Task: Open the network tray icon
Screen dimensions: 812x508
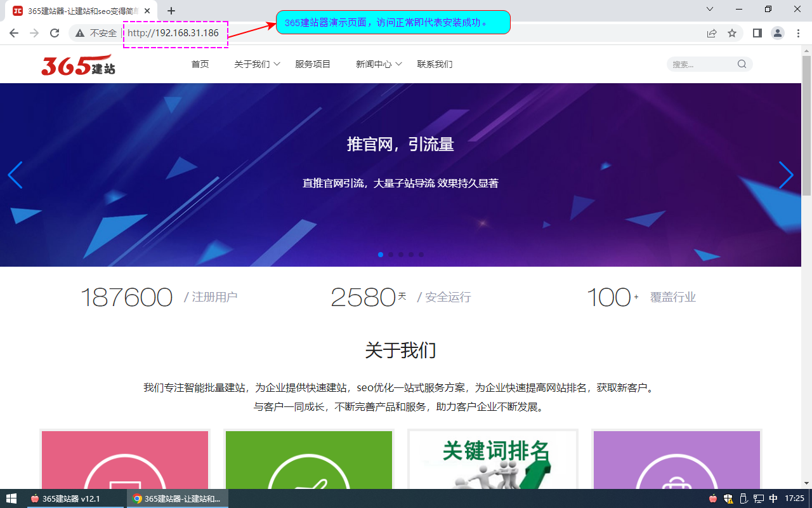Action: (759, 498)
